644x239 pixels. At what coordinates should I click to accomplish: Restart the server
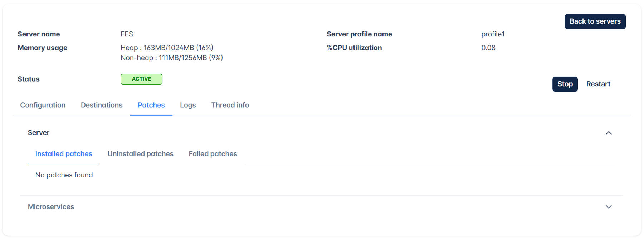[598, 84]
